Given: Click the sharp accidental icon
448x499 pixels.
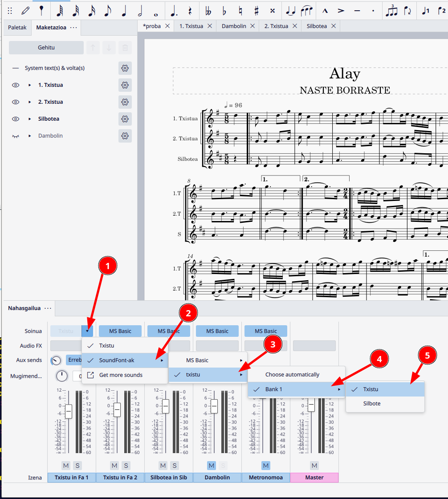Looking at the screenshot, I should pyautogui.click(x=256, y=10).
